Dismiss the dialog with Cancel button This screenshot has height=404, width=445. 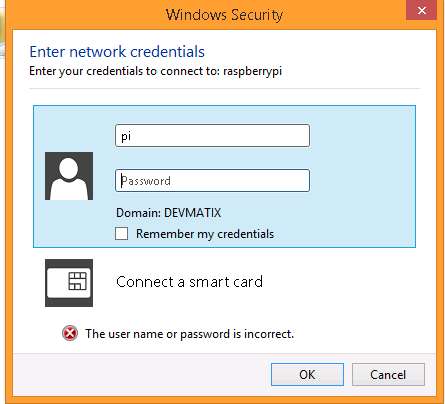point(388,375)
